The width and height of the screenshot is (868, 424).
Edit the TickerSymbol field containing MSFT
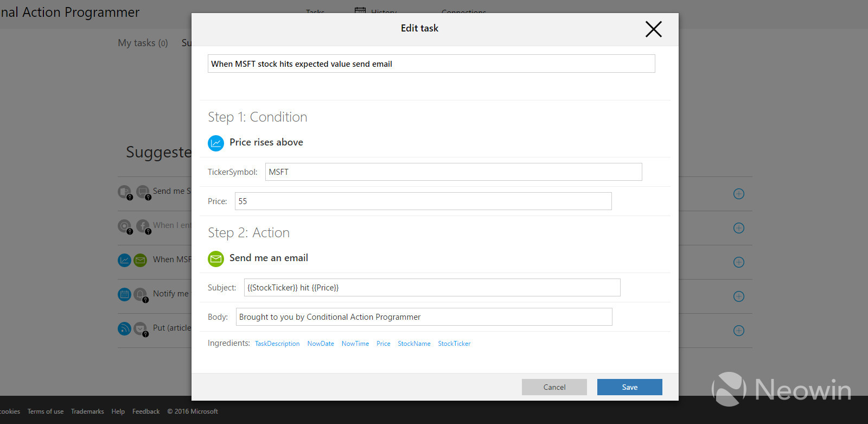[454, 172]
